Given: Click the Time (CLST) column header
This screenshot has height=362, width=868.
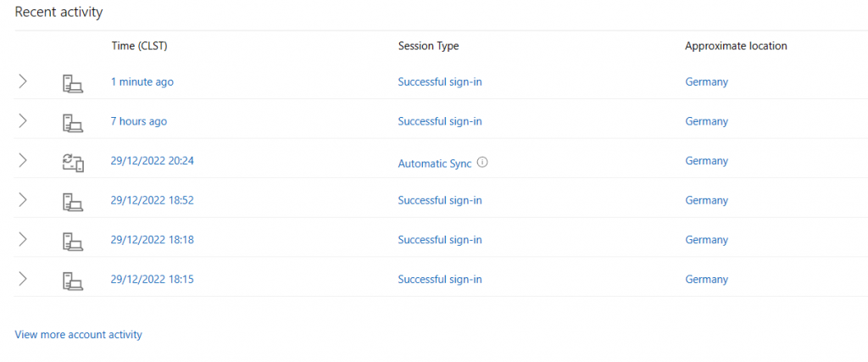Looking at the screenshot, I should (x=139, y=46).
